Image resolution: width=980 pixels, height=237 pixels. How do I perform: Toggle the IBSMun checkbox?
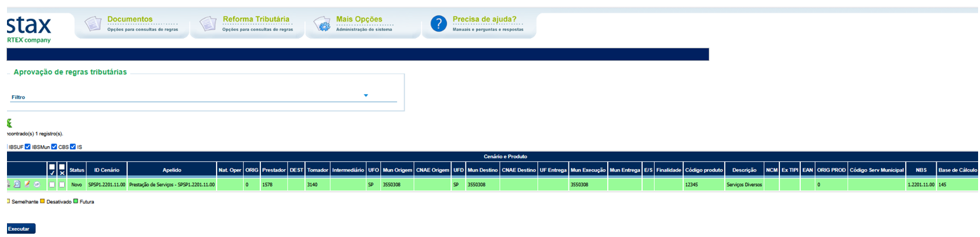point(28,147)
